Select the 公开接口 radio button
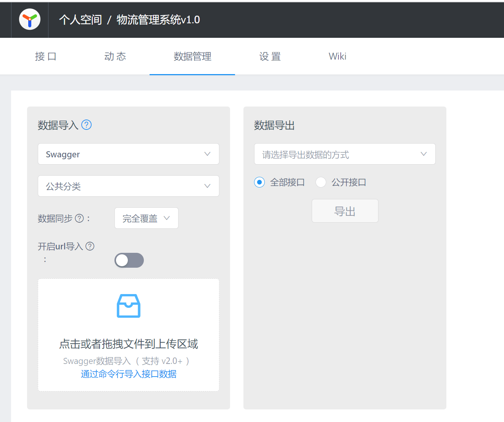The image size is (504, 422). pyautogui.click(x=321, y=182)
